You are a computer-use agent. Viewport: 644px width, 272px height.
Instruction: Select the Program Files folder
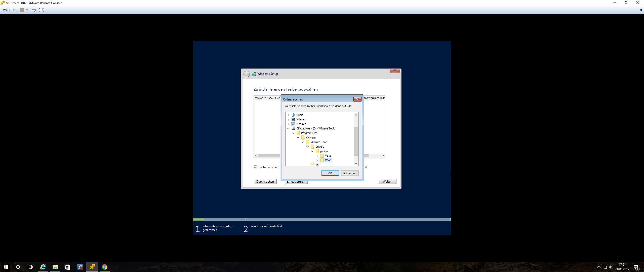tap(309, 133)
